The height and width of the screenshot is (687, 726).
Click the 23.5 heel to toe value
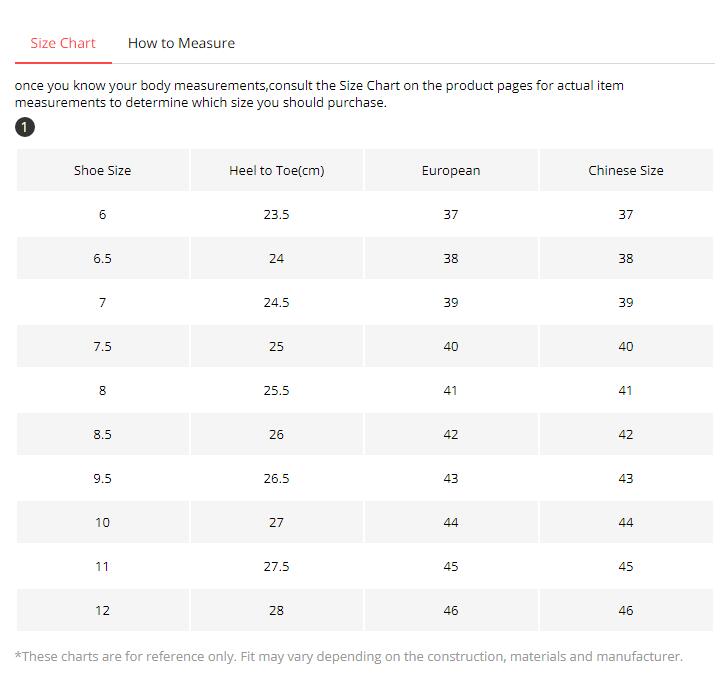(276, 214)
